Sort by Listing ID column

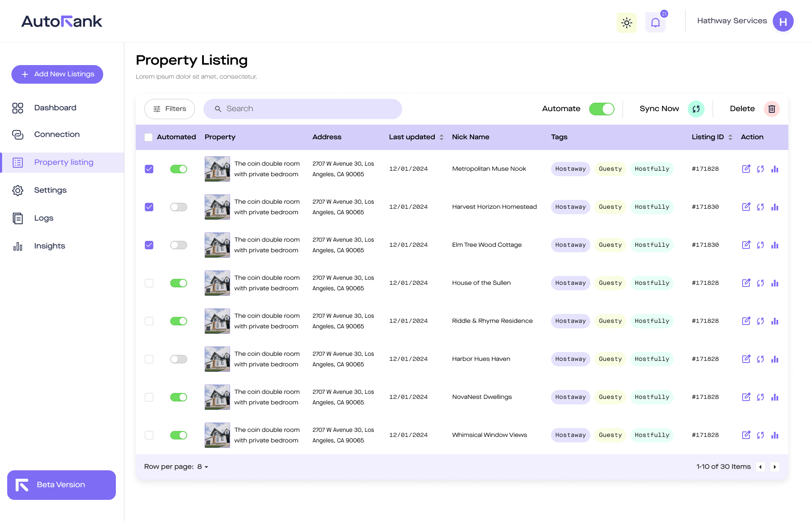(730, 137)
